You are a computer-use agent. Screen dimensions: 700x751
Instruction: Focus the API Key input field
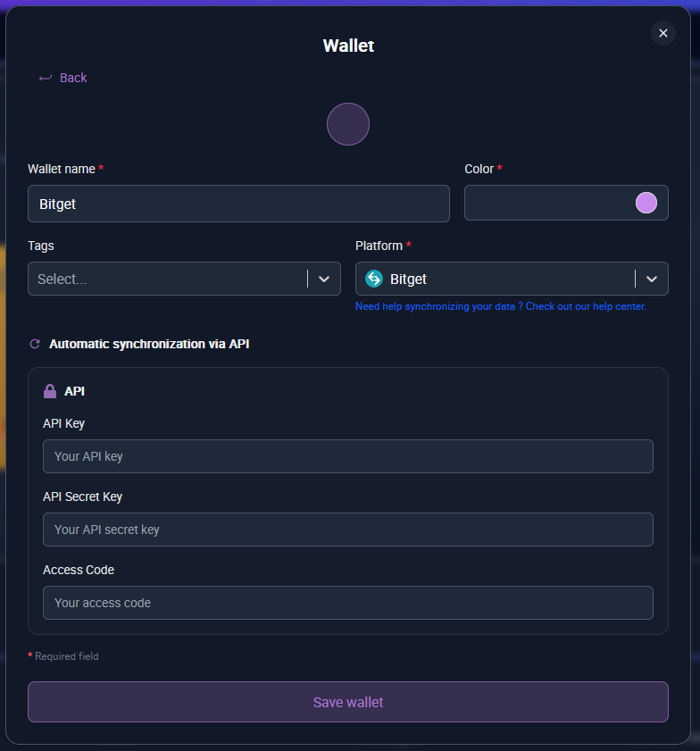(348, 456)
